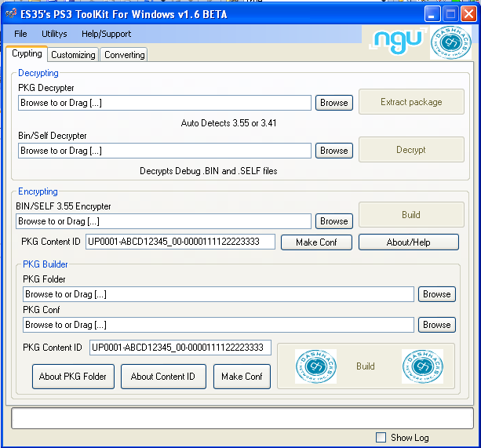Click the Dashhacks logo left of the Build label

(315, 366)
